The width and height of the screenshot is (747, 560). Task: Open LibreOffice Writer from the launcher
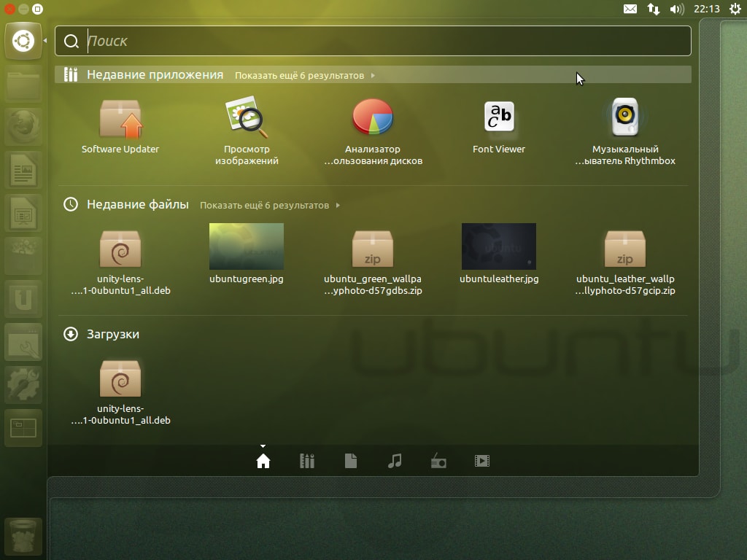(23, 170)
